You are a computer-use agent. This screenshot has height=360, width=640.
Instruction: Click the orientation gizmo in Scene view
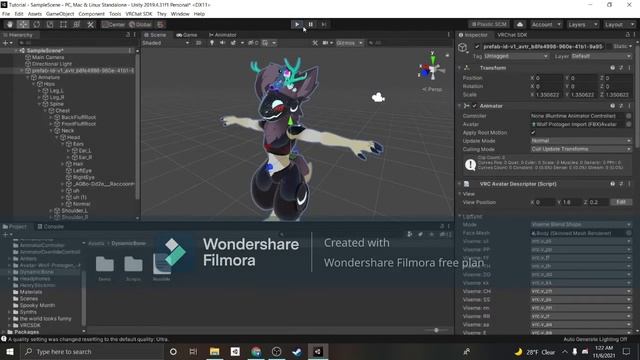click(432, 69)
